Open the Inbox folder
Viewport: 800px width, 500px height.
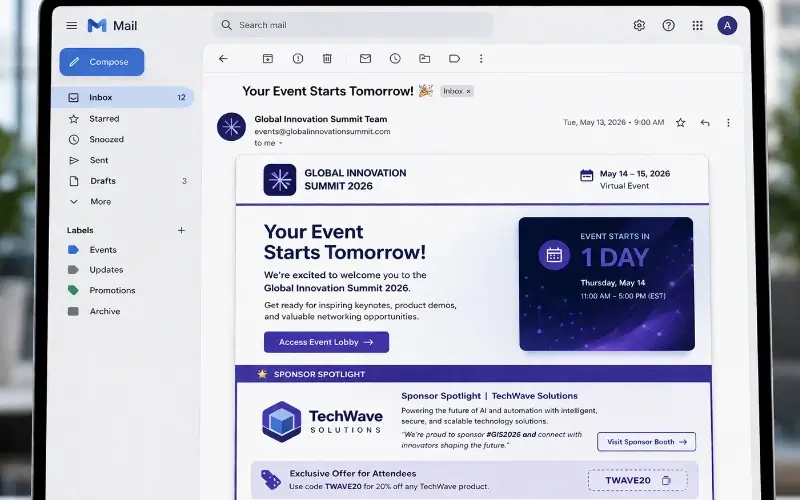click(122, 97)
